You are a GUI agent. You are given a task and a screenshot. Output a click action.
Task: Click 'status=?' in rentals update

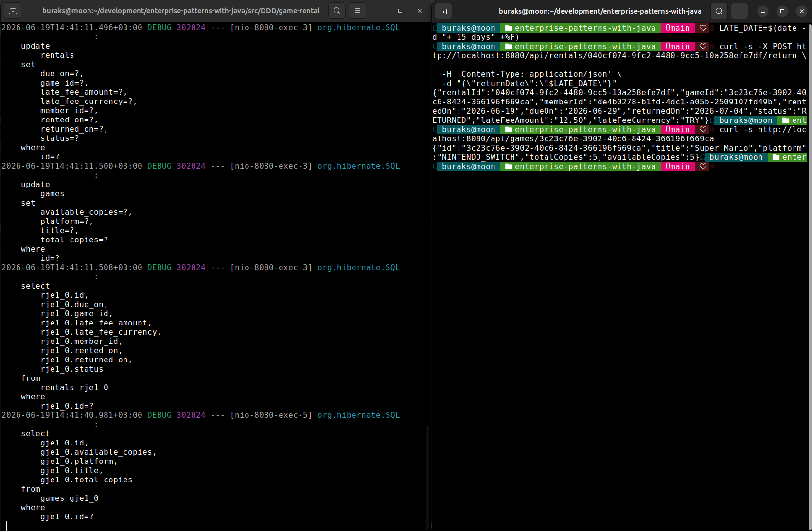(x=59, y=138)
